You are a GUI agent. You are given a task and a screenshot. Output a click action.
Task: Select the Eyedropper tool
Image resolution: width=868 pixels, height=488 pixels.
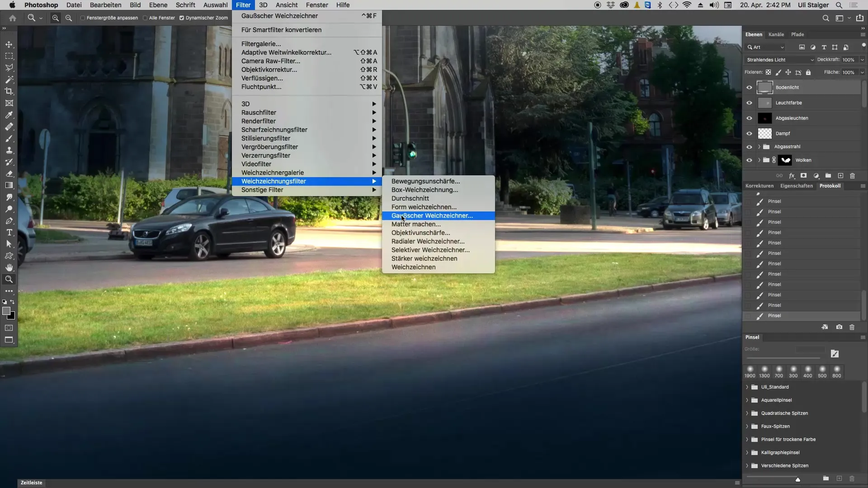point(9,115)
